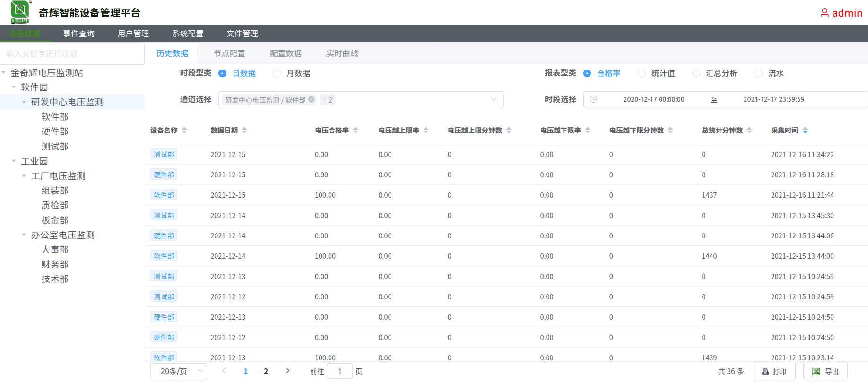Sort by 总统计分钟数 column

[749, 130]
